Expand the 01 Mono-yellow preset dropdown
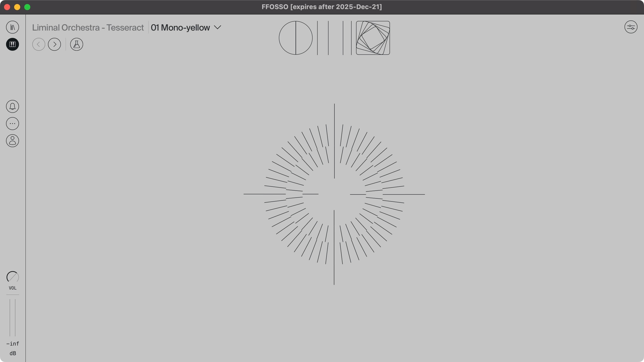Screen dimensions: 644x362 tap(180, 28)
